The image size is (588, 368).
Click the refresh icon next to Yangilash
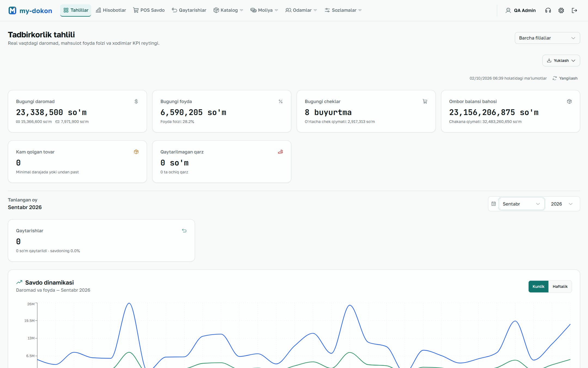point(555,78)
